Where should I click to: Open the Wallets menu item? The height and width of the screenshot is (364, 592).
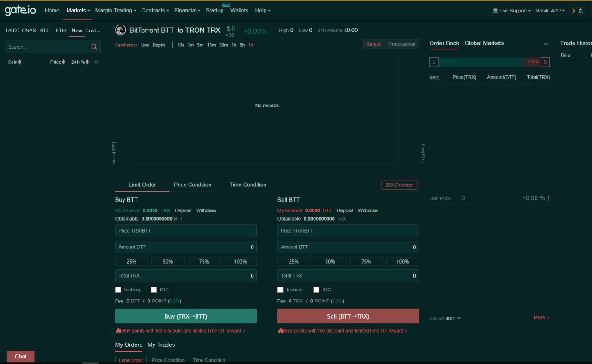(x=239, y=10)
